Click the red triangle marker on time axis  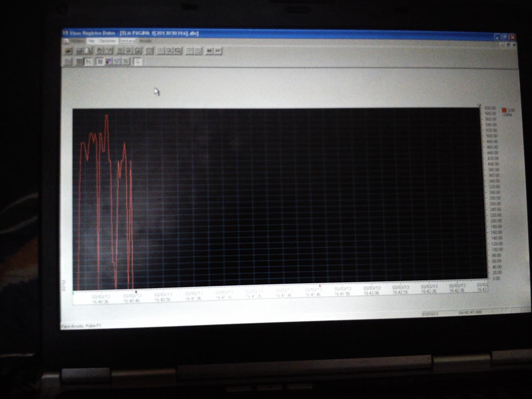tap(320, 286)
